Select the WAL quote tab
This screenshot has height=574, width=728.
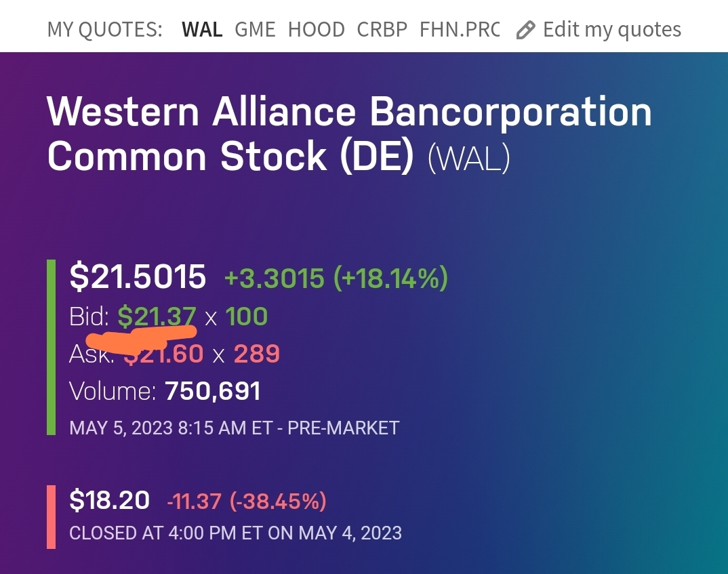point(202,30)
